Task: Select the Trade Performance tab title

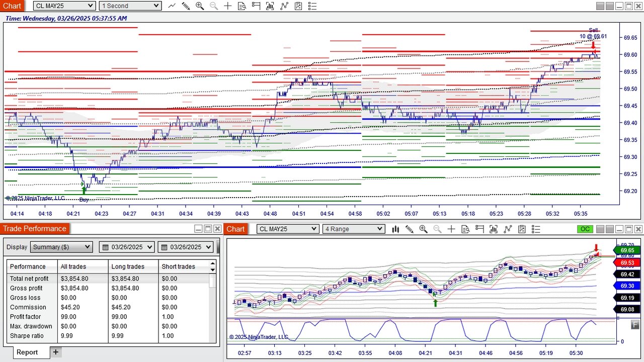Action: click(x=34, y=229)
